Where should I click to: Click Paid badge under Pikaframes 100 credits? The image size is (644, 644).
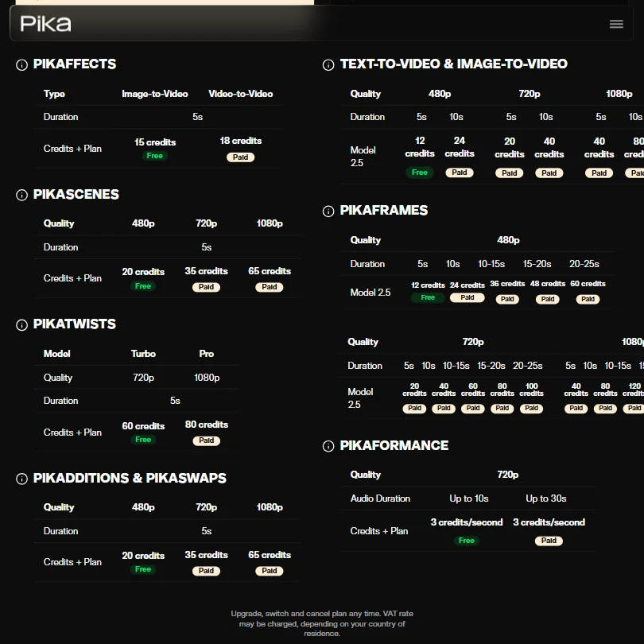click(x=531, y=408)
